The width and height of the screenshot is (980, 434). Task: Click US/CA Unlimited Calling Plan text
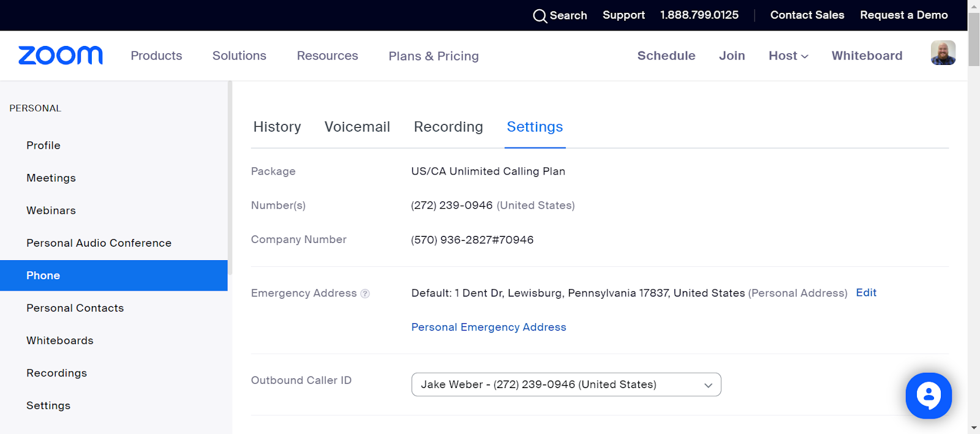(x=488, y=171)
